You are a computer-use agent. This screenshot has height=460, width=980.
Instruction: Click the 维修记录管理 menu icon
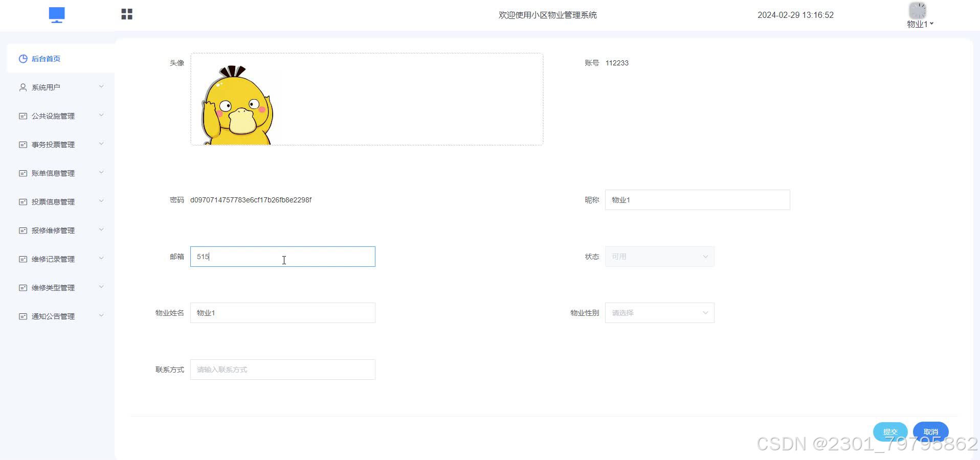pyautogui.click(x=23, y=259)
